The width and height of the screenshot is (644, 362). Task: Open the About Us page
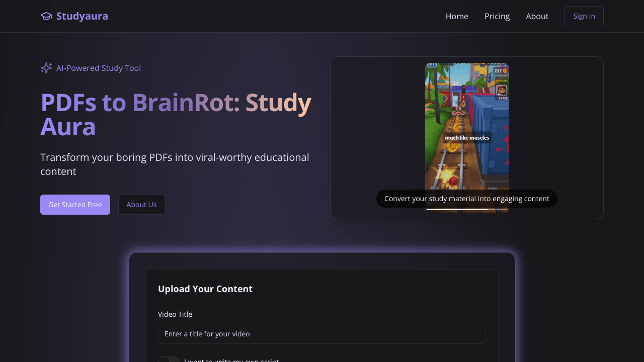141,204
